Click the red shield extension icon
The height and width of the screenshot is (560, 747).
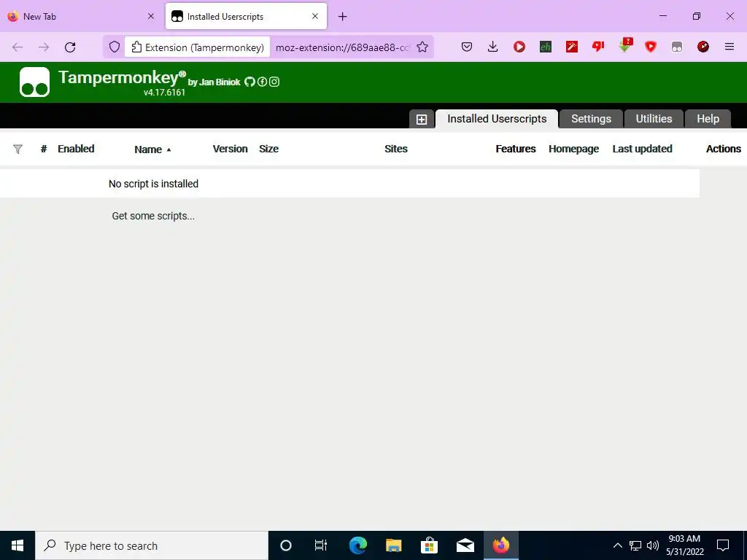(x=650, y=47)
